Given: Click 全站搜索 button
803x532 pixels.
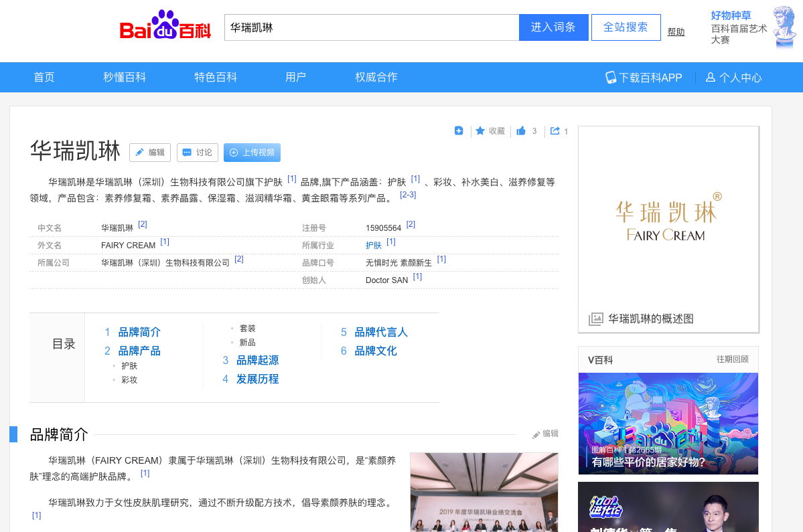Looking at the screenshot, I should 626,27.
